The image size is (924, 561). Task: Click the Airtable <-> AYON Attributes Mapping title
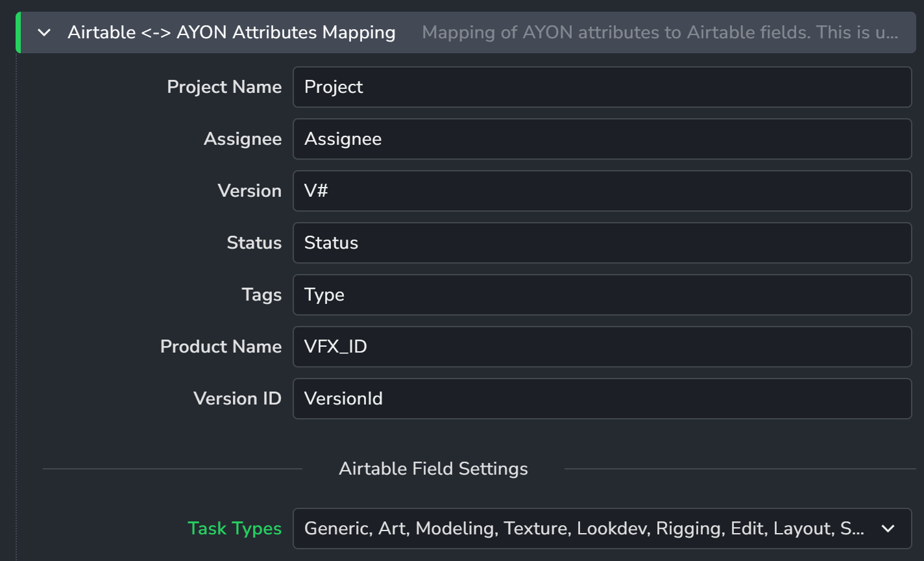[232, 32]
